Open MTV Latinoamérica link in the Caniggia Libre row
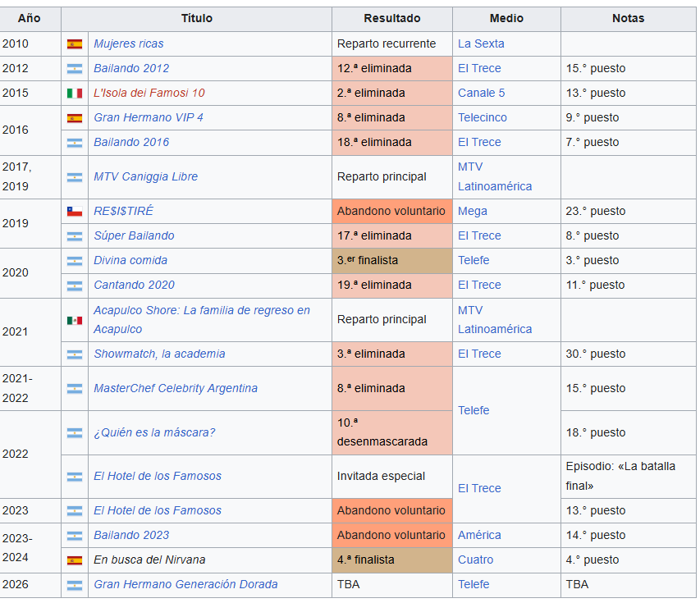This screenshot has width=700, height=603. click(x=495, y=176)
